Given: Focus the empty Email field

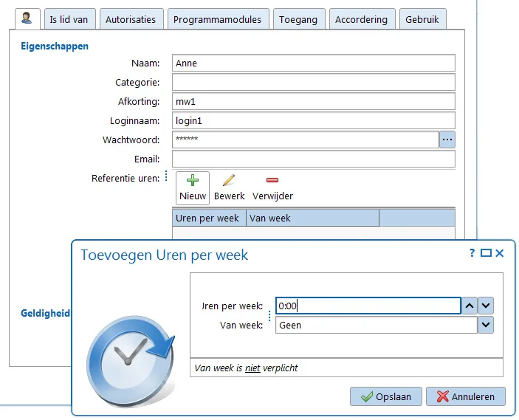Looking at the screenshot, I should click(314, 159).
